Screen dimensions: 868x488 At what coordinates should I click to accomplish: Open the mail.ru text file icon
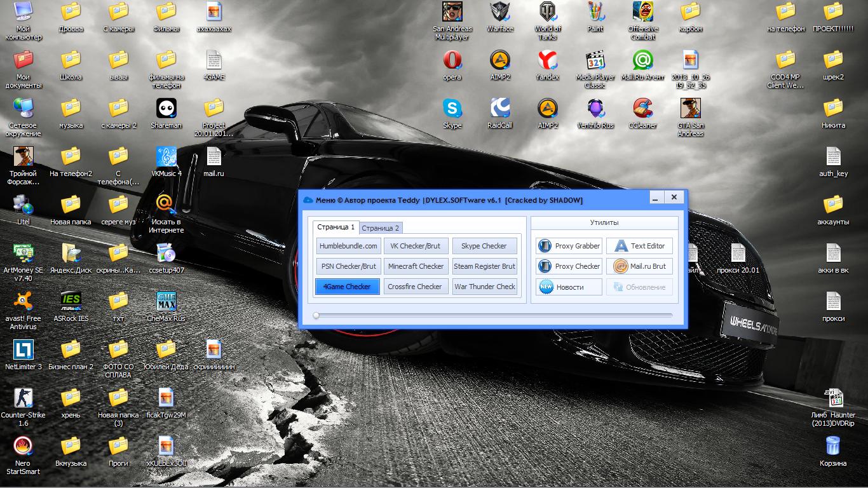[214, 162]
